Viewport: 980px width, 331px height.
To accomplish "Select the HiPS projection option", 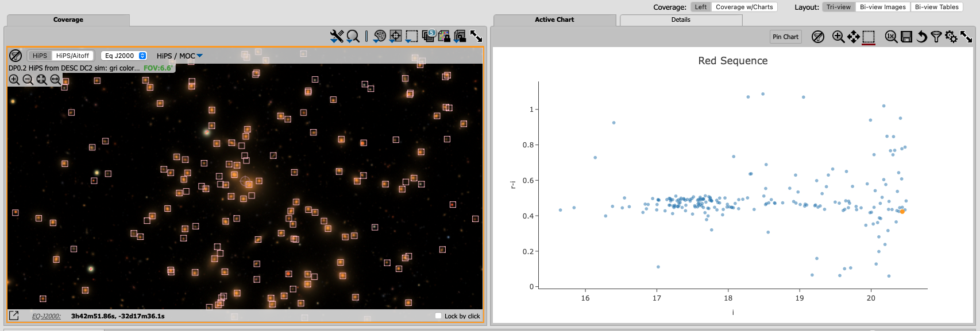I will tap(40, 56).
